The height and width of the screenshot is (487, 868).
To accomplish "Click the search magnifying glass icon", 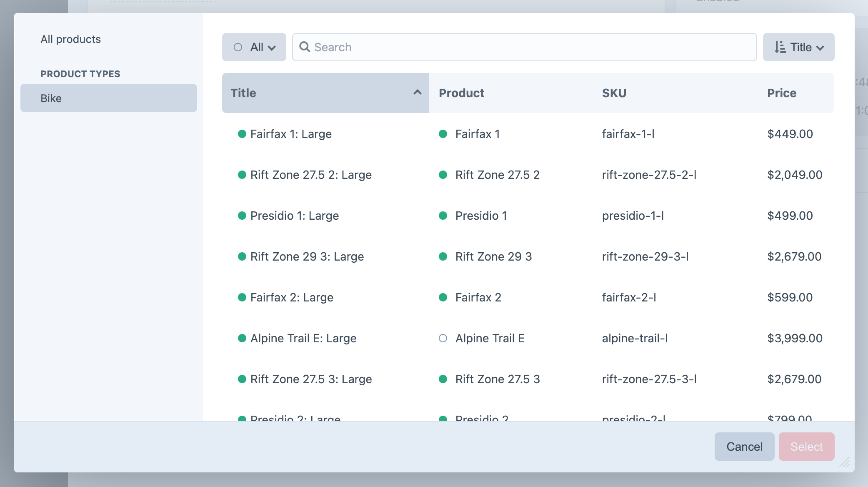I will click(x=305, y=47).
